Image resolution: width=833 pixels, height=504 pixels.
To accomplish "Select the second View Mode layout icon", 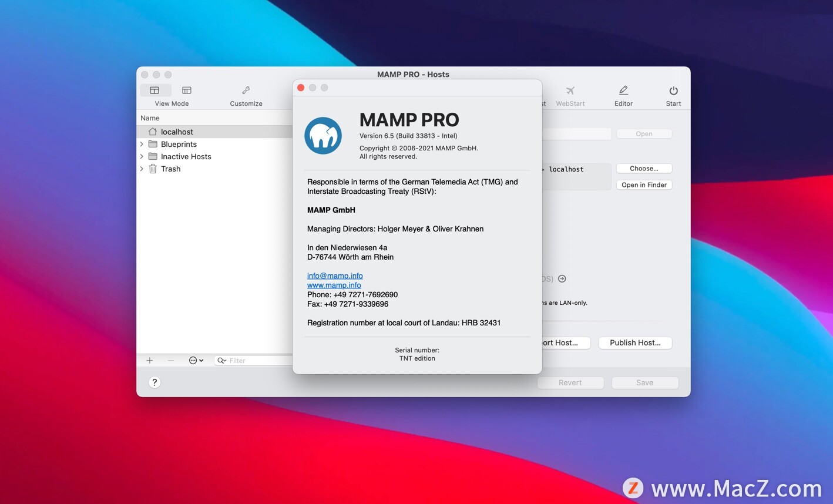I will coord(187,90).
